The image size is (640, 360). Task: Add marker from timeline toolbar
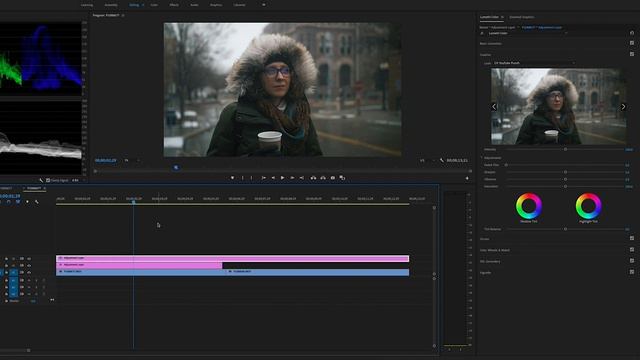27,202
